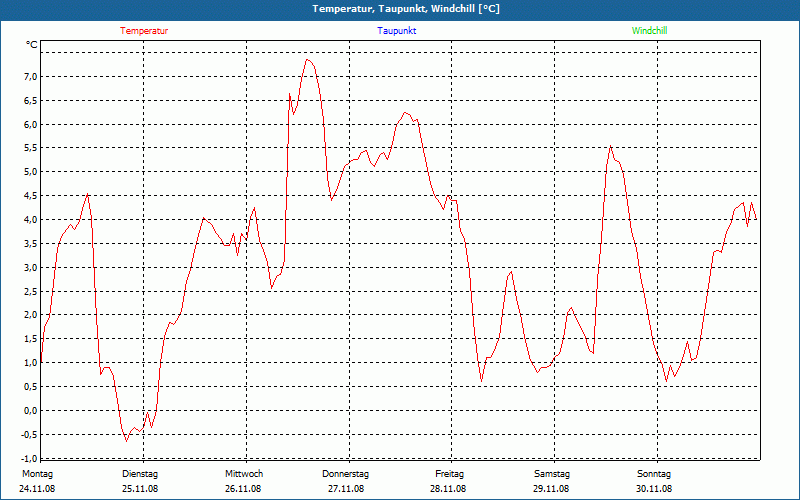Click the date 24.11.08
The image size is (800, 500).
[37, 489]
